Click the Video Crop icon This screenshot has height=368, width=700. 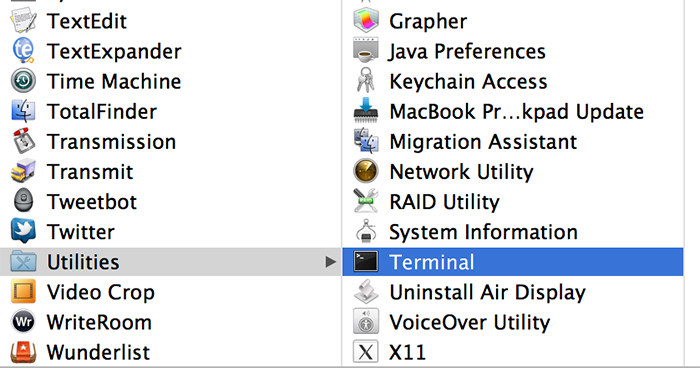point(23,292)
